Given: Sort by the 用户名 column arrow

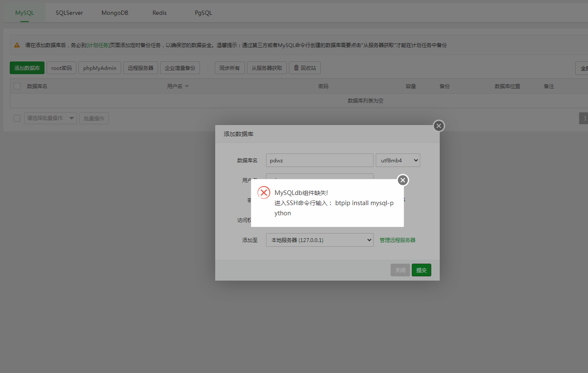Looking at the screenshot, I should (187, 86).
